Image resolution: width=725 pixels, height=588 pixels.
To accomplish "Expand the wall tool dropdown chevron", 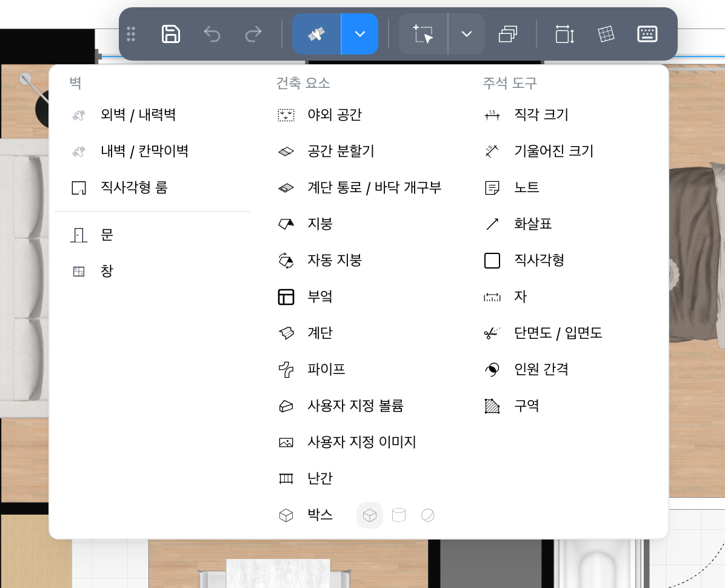I will [x=359, y=34].
